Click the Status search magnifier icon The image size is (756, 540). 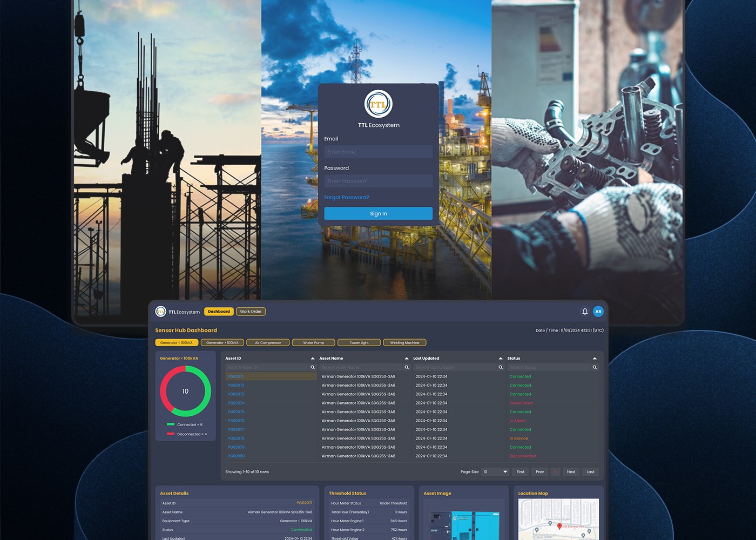[595, 367]
